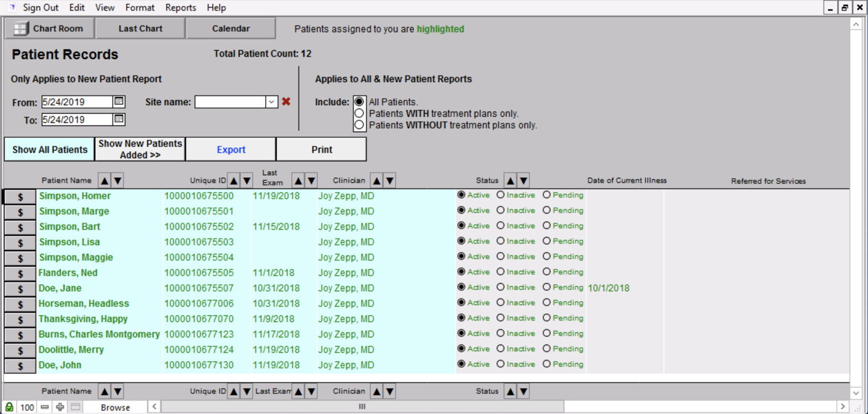Image resolution: width=868 pixels, height=414 pixels.
Task: Sort Patient Name ascending in header
Action: pos(105,181)
